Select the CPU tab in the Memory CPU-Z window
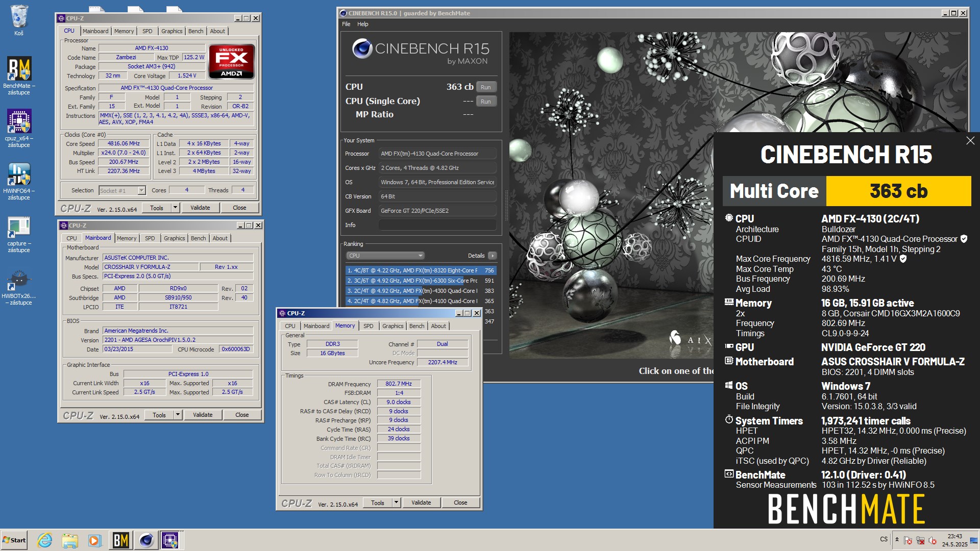This screenshot has width=980, height=551. [290, 326]
